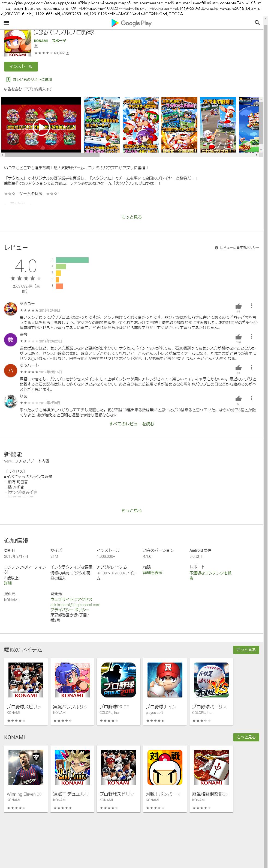Click the りあ reviewer avatar

point(10,401)
